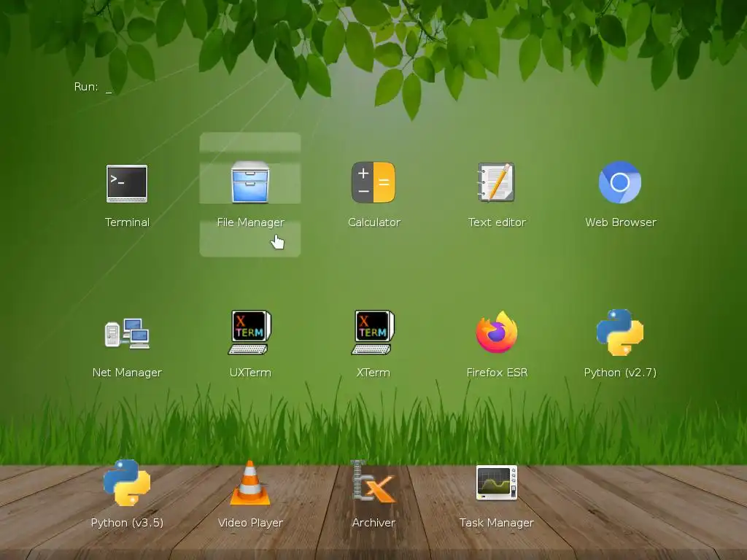This screenshot has height=560, width=747.
Task: Open the Calculator app icon
Action: (x=373, y=183)
